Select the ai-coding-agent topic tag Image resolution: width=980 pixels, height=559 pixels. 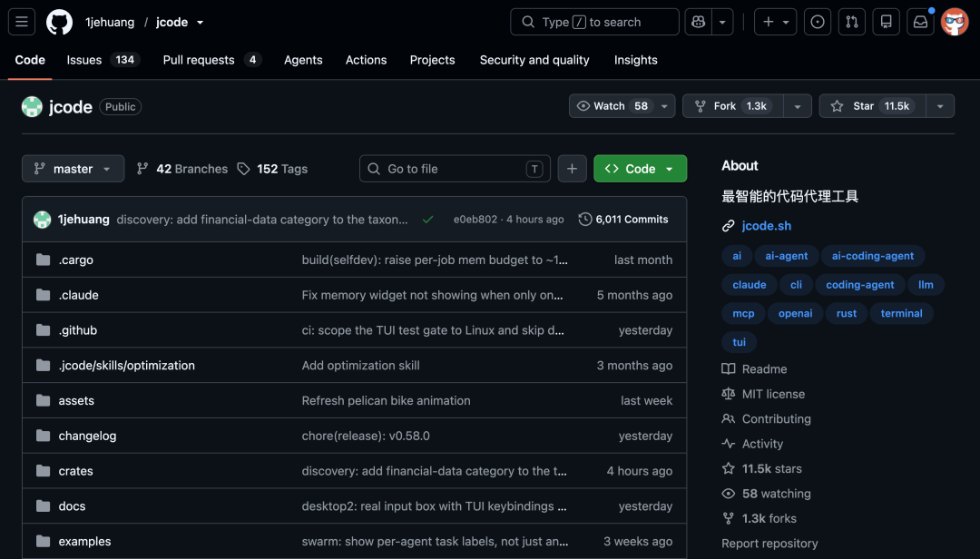point(873,256)
